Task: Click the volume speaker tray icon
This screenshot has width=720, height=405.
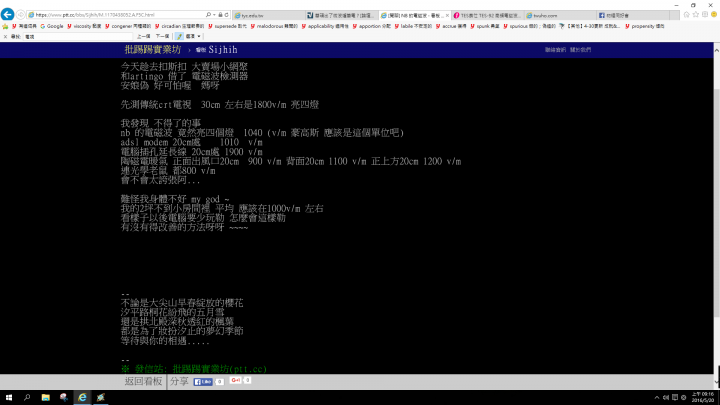Action: 666,398
